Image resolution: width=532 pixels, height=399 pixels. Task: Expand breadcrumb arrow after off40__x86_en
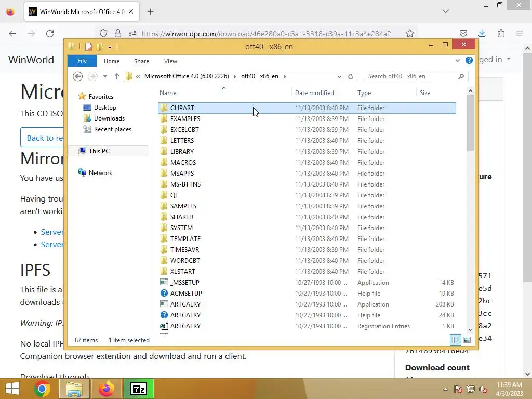pyautogui.click(x=284, y=77)
